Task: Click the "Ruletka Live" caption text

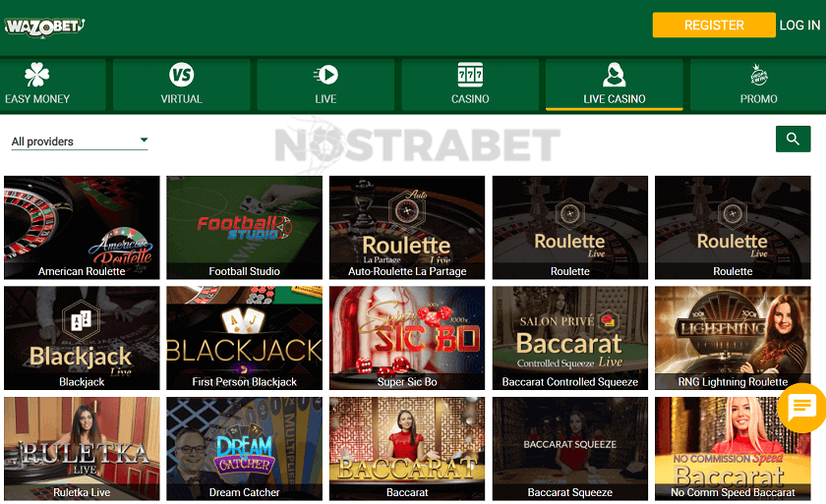Action: 82,492
